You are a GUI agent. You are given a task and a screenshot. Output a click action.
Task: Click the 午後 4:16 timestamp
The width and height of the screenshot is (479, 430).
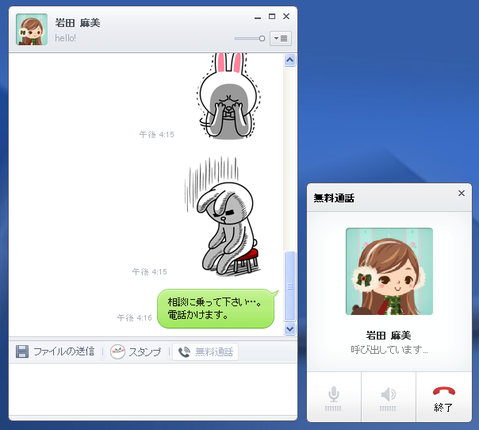[134, 318]
